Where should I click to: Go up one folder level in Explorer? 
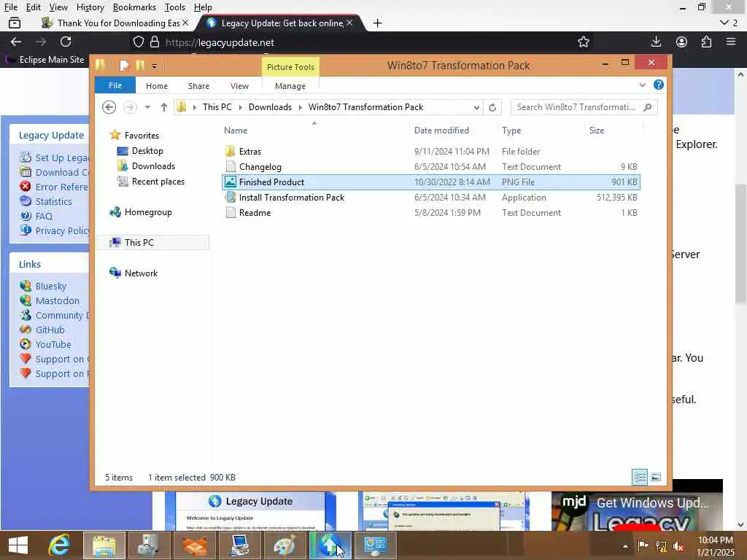(164, 107)
